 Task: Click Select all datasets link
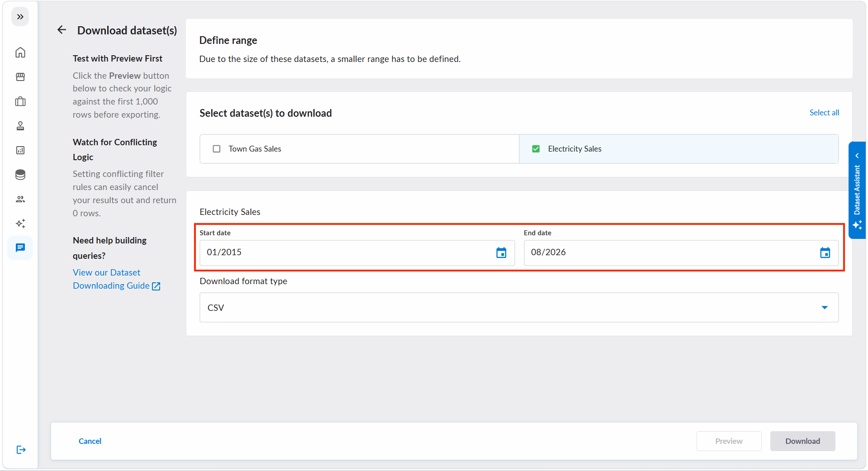[x=824, y=113]
